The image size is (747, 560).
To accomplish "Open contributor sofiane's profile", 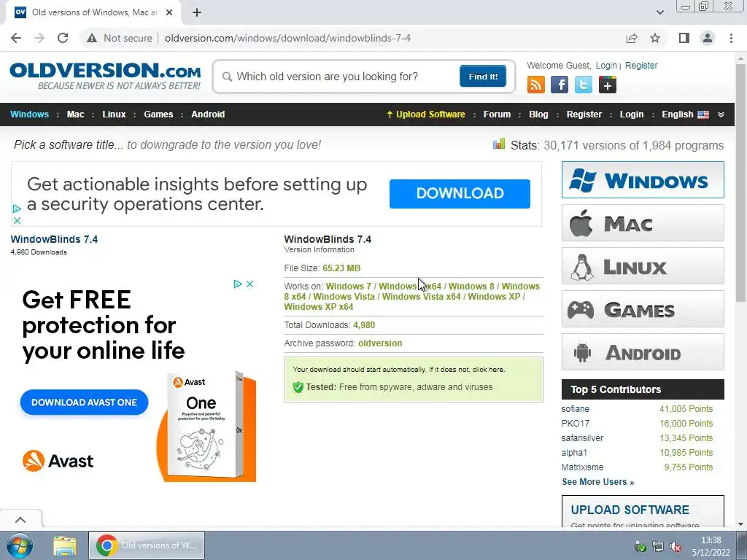I will 575,408.
